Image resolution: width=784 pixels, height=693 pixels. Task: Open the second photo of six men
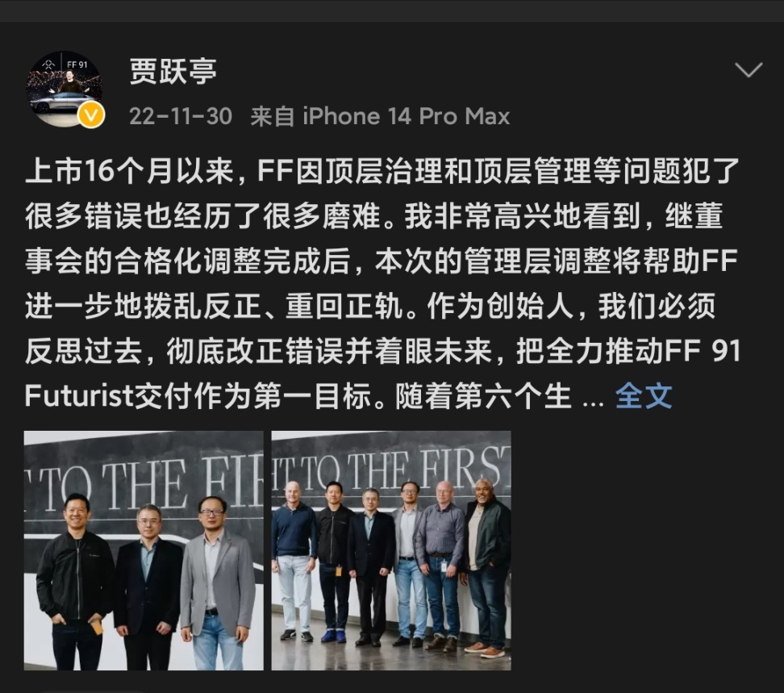(x=391, y=550)
